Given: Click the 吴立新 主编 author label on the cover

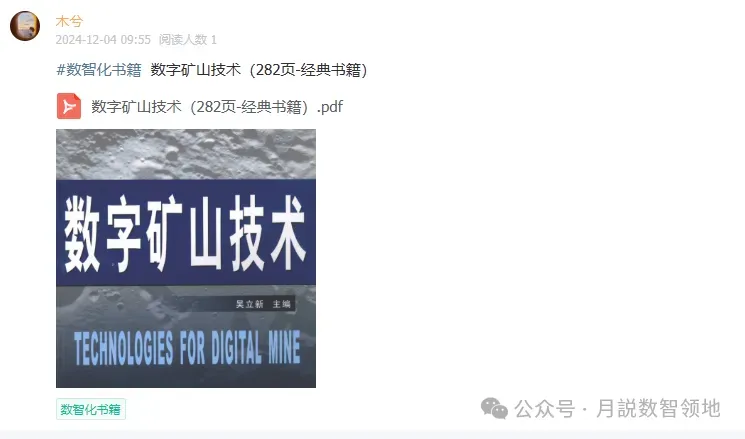Looking at the screenshot, I should point(263,304).
